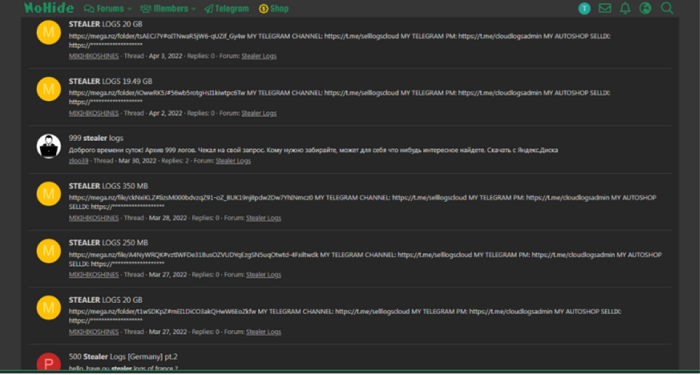This screenshot has height=375, width=700.
Task: Click the Stealer Logs forum link in the zloo39 row
Action: coord(233,161)
